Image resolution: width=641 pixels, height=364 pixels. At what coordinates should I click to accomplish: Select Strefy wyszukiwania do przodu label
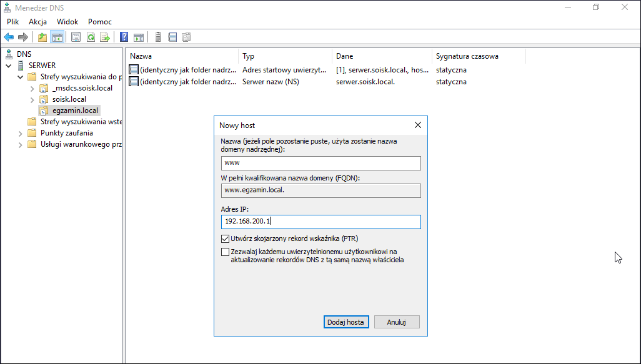point(81,77)
